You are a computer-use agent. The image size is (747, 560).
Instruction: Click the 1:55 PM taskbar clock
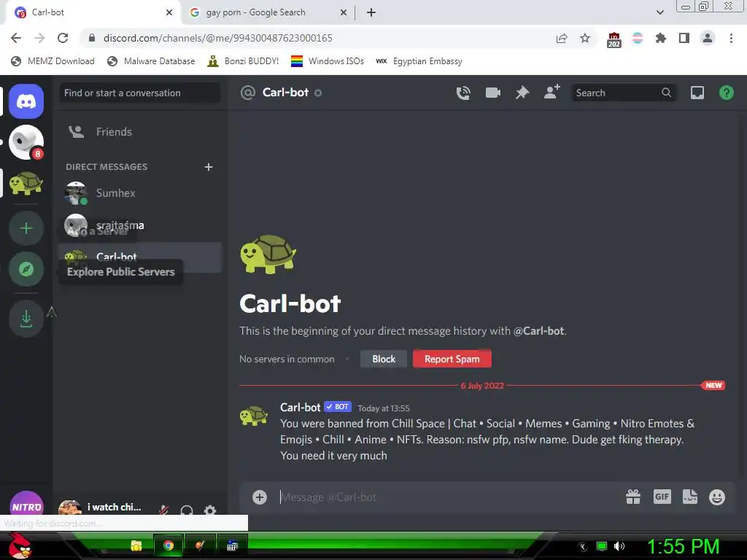pos(683,546)
